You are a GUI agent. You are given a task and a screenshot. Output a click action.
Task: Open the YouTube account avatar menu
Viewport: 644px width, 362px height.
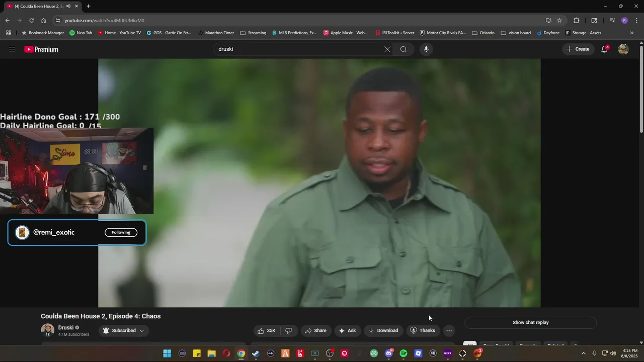(x=623, y=49)
